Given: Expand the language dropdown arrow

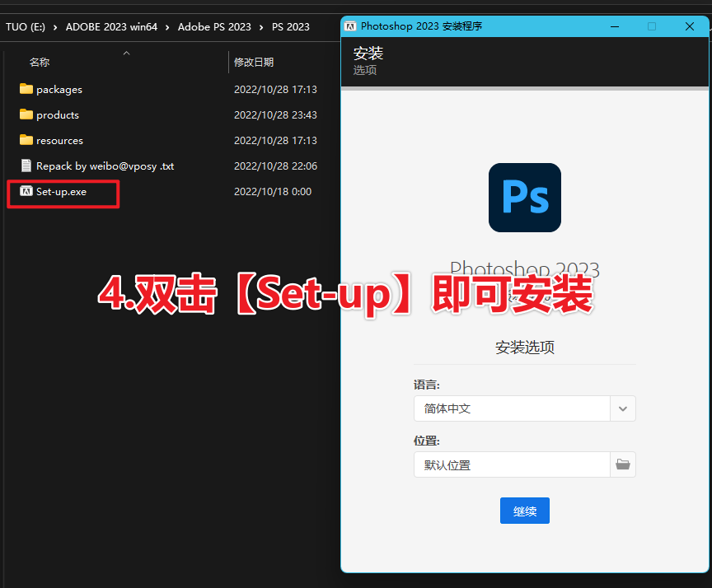Looking at the screenshot, I should (622, 408).
